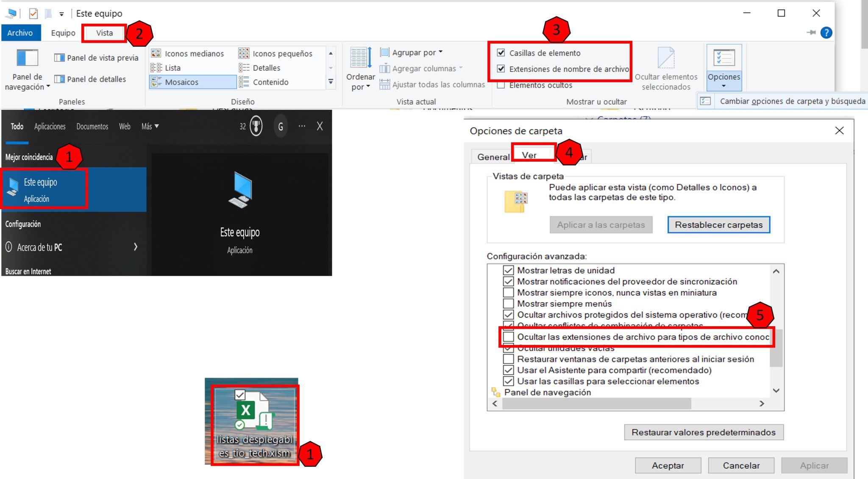
Task: Open the Archivo ribbon tab
Action: [x=20, y=33]
